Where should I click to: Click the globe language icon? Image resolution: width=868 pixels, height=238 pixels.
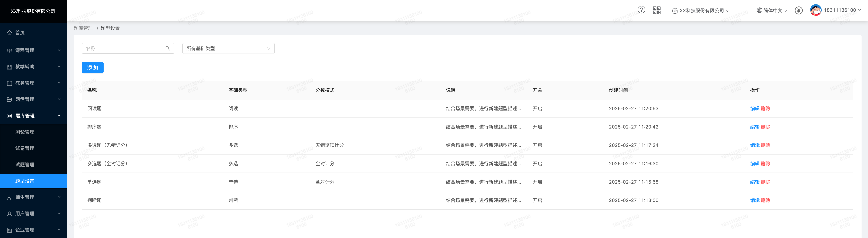[759, 11]
